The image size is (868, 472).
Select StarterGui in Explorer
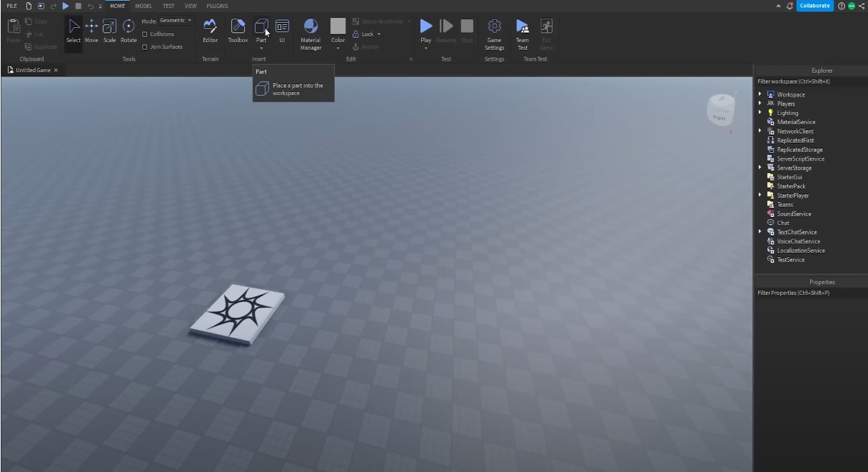(x=791, y=177)
